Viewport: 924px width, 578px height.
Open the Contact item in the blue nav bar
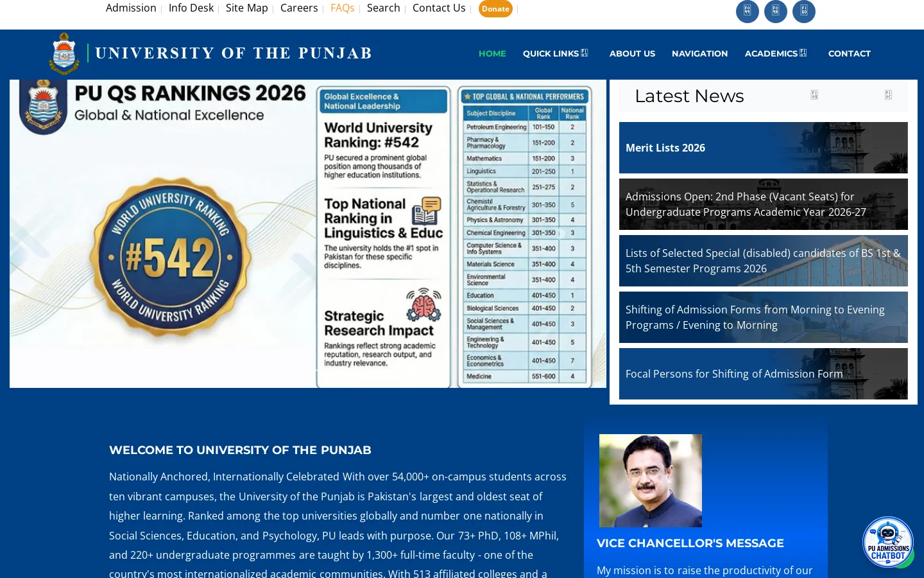coord(849,53)
